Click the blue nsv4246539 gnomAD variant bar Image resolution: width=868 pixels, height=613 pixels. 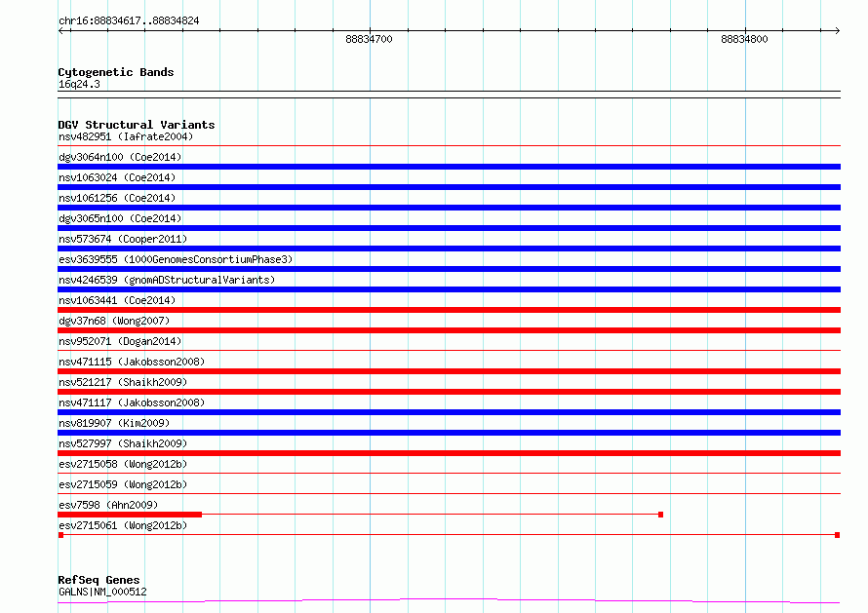449,289
